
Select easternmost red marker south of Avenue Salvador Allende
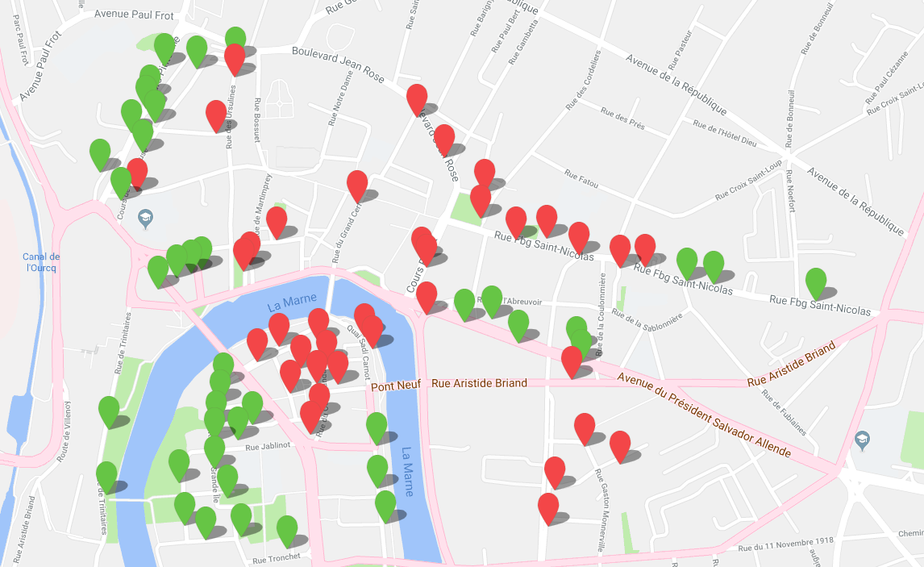(619, 445)
